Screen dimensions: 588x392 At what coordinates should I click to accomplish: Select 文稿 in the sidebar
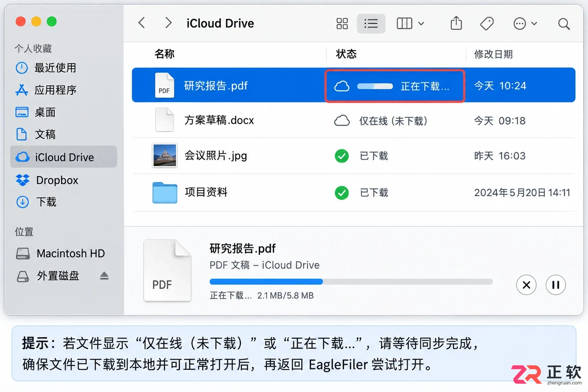[x=36, y=134]
